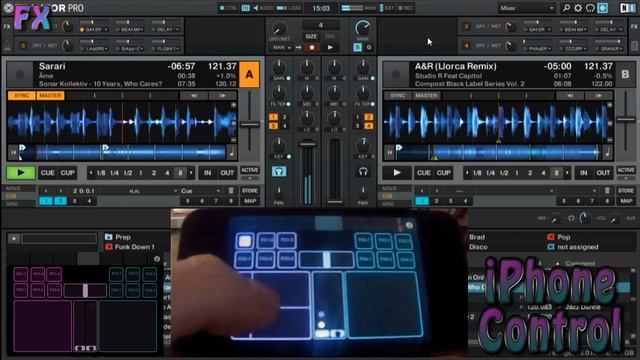The height and width of the screenshot is (360, 640).
Task: Open the Mixer layout dropdown in header
Action: click(527, 8)
